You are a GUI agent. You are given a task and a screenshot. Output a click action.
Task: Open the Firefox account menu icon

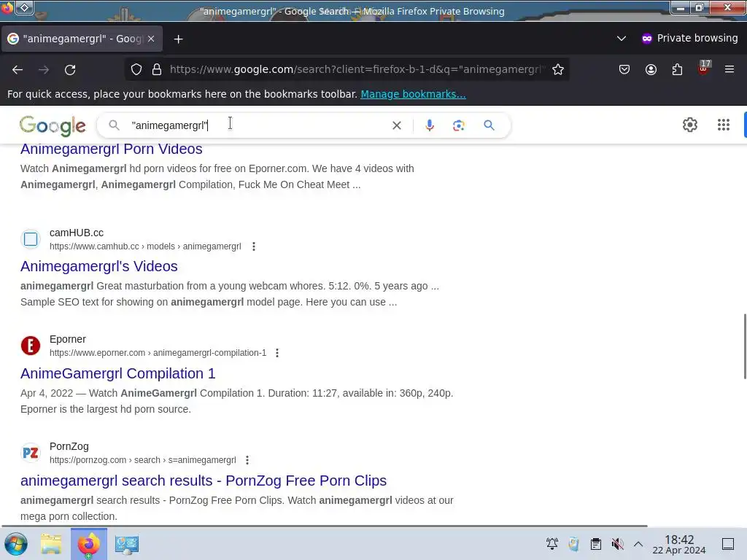coord(651,69)
